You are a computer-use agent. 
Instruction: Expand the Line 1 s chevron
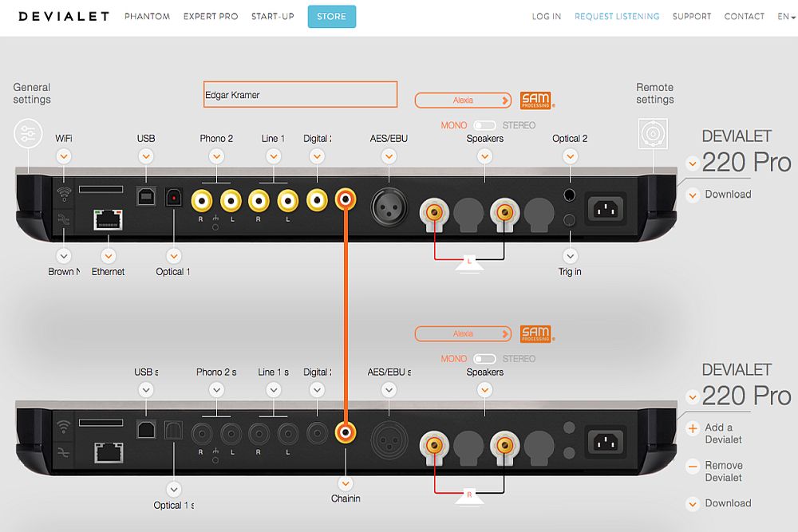pyautogui.click(x=274, y=389)
